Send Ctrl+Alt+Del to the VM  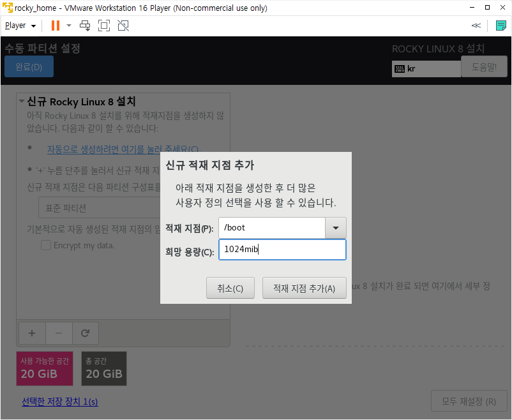(85, 26)
